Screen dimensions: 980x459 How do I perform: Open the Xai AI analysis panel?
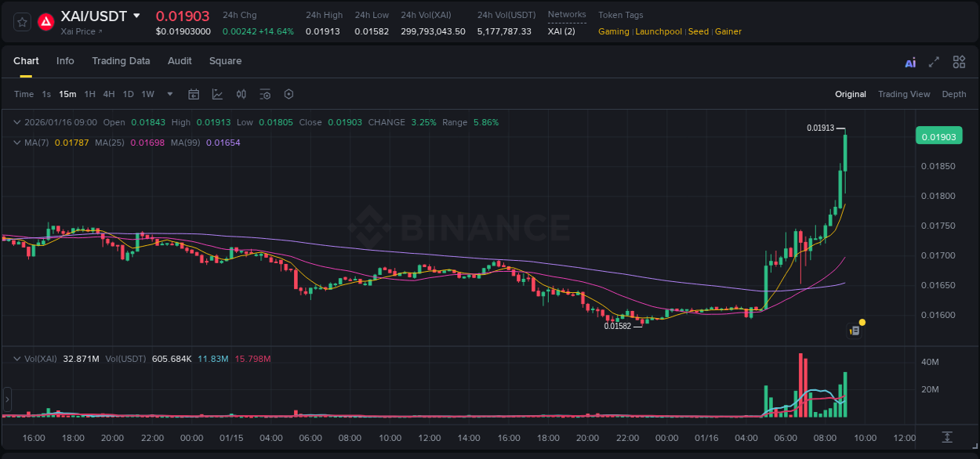click(910, 62)
